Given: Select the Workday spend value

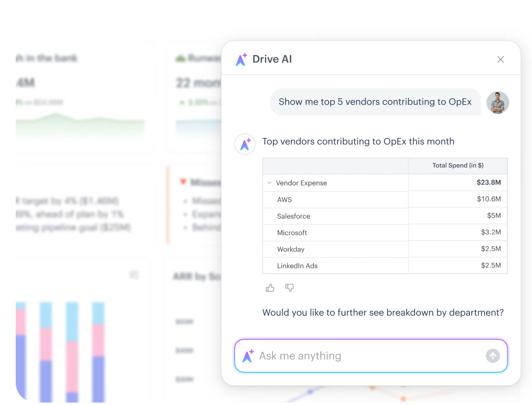Looking at the screenshot, I should (491, 249).
